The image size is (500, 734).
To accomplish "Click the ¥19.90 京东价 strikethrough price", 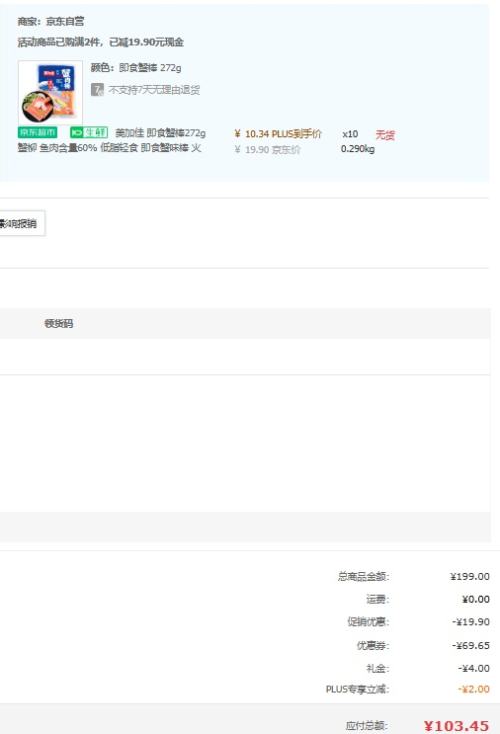I will tap(267, 150).
